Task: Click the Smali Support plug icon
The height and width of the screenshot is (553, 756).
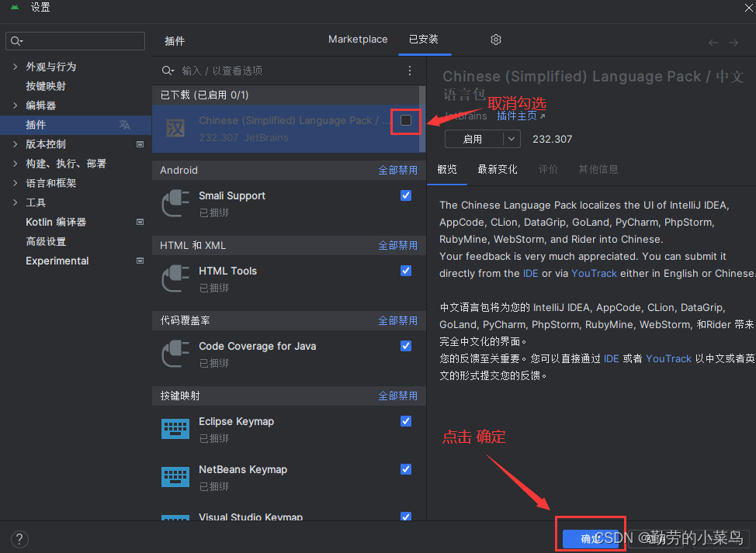Action: click(x=175, y=203)
